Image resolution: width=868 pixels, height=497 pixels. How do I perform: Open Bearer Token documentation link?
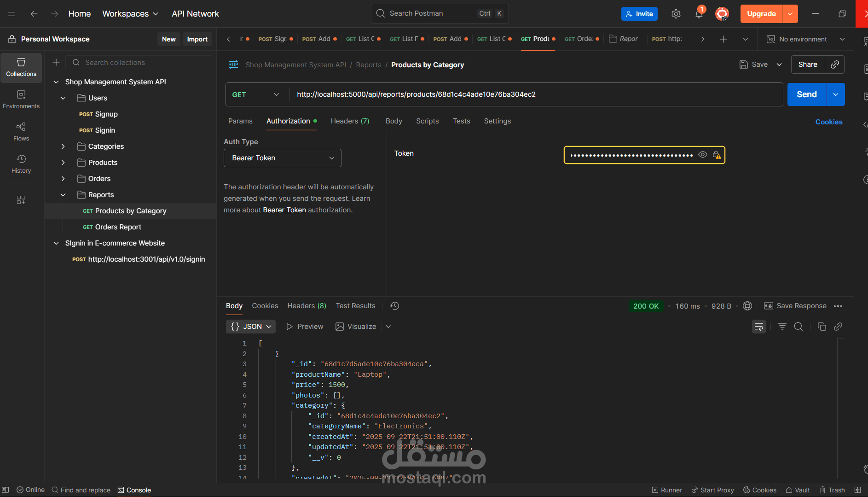[x=284, y=210]
